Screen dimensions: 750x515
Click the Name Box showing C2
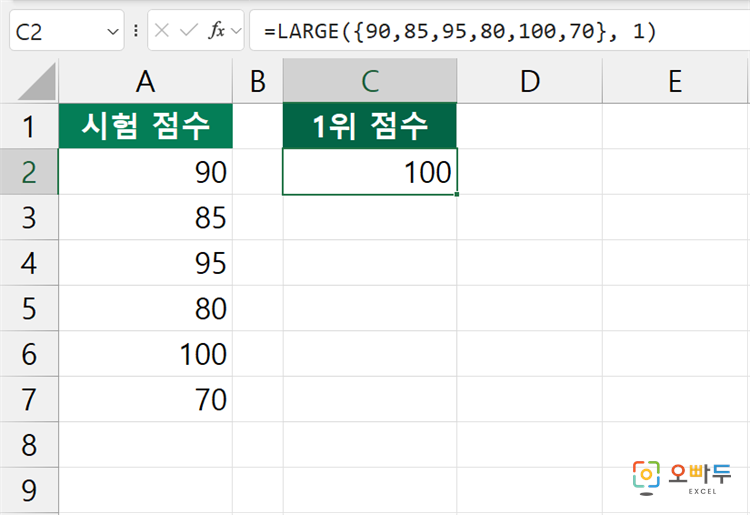(66, 30)
